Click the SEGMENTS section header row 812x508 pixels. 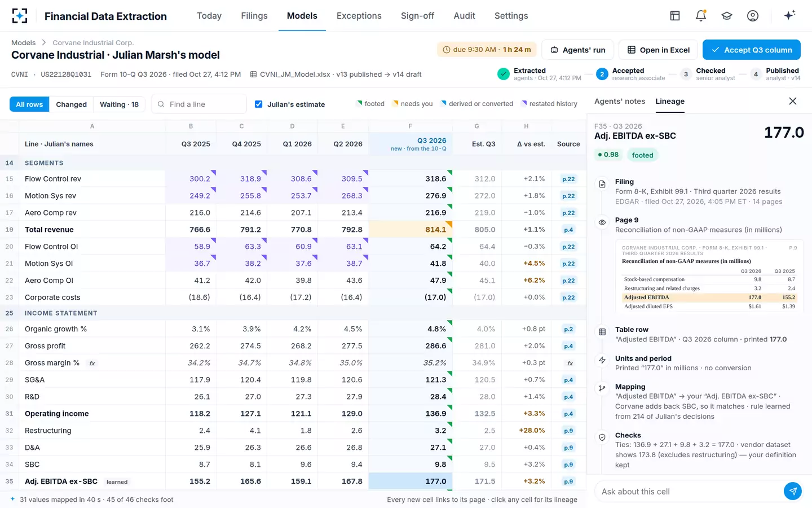click(x=293, y=163)
